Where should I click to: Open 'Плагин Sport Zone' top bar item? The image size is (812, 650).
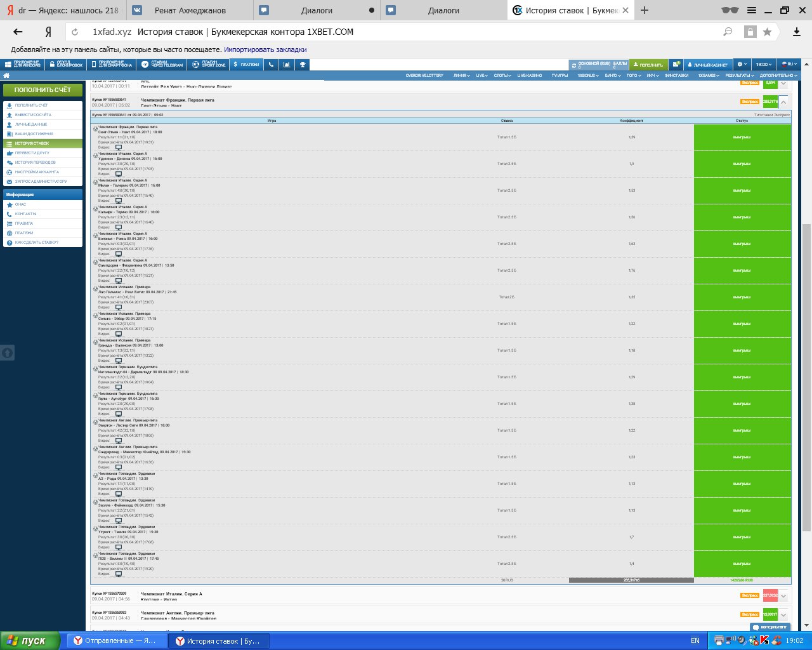209,65
